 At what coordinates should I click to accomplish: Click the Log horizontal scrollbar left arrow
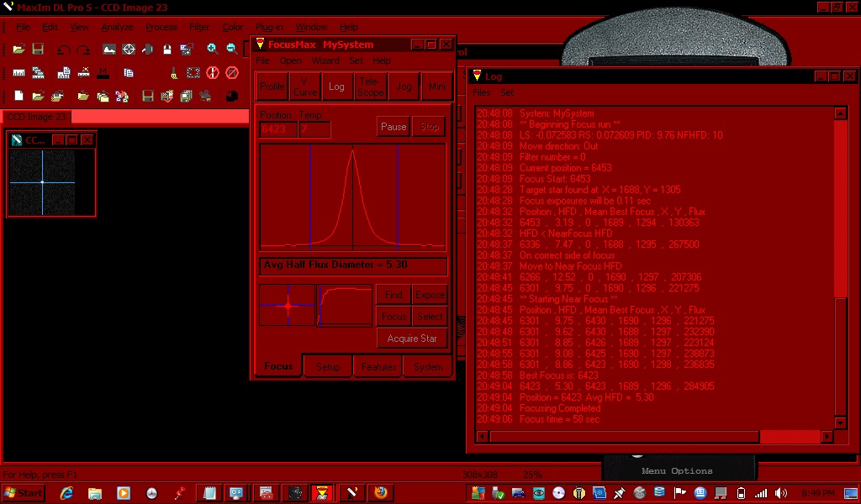(482, 437)
